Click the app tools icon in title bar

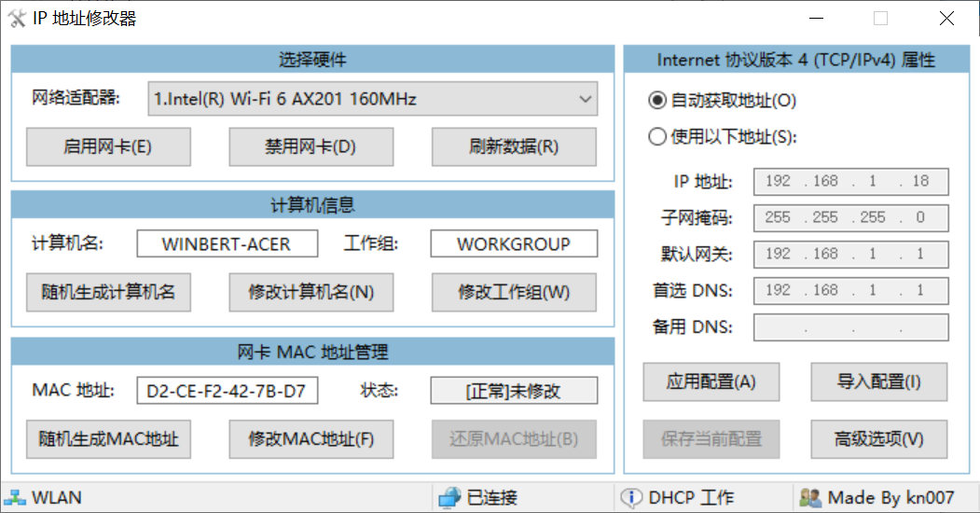click(x=17, y=19)
